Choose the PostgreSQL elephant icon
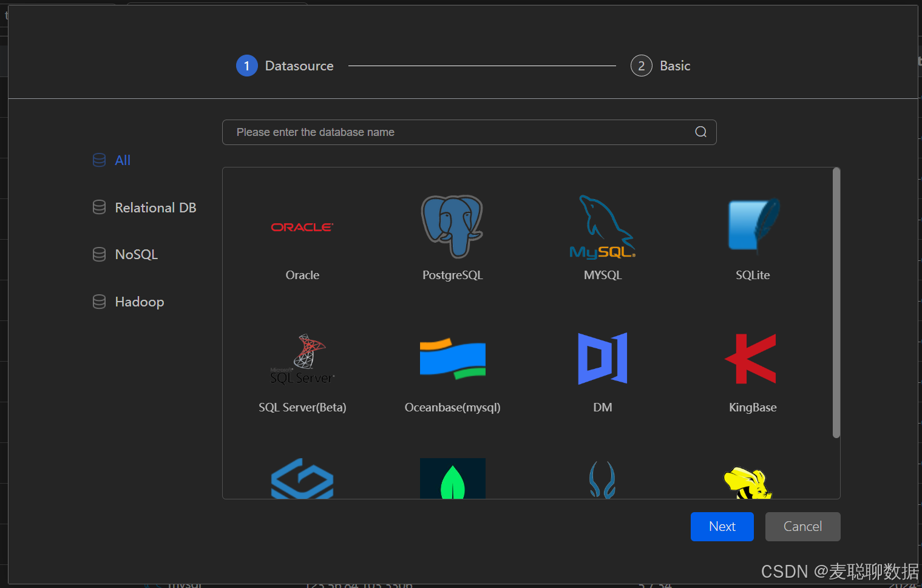This screenshot has height=588, width=922. 452,226
